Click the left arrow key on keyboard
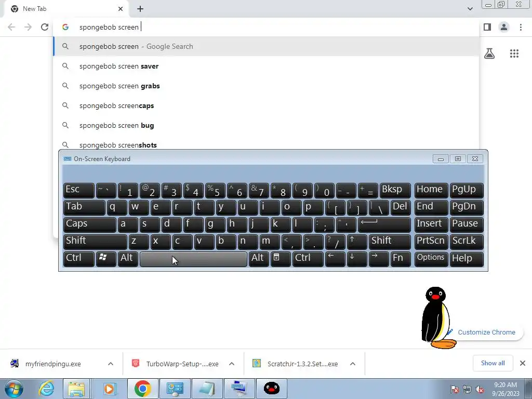 (335, 259)
